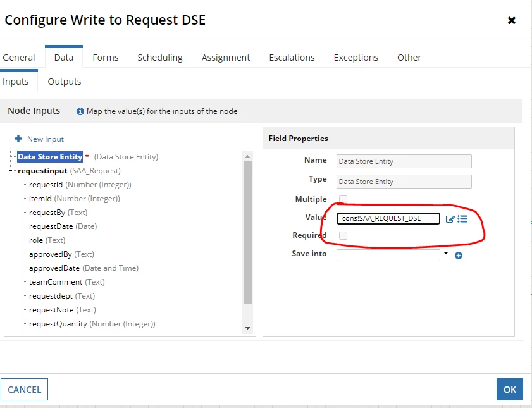Select the Data tab
Viewport: 532px width, 408px height.
point(64,58)
